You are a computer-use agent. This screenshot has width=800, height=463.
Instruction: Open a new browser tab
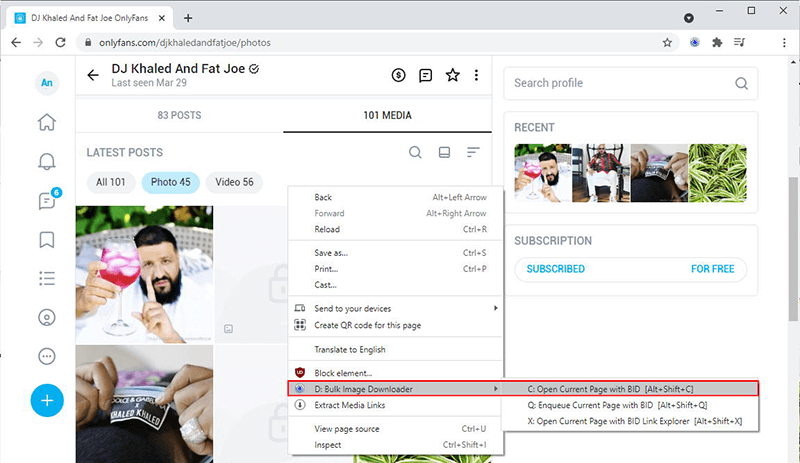tap(188, 18)
